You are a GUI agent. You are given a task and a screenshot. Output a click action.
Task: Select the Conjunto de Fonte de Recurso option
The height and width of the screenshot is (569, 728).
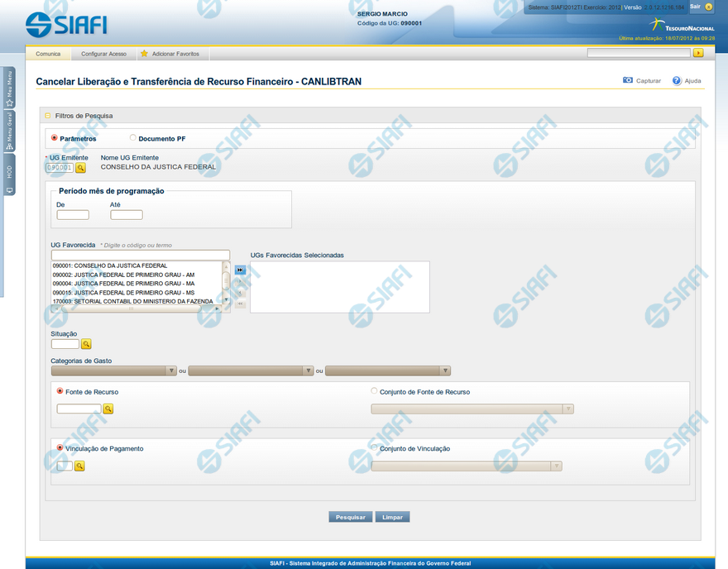point(374,391)
